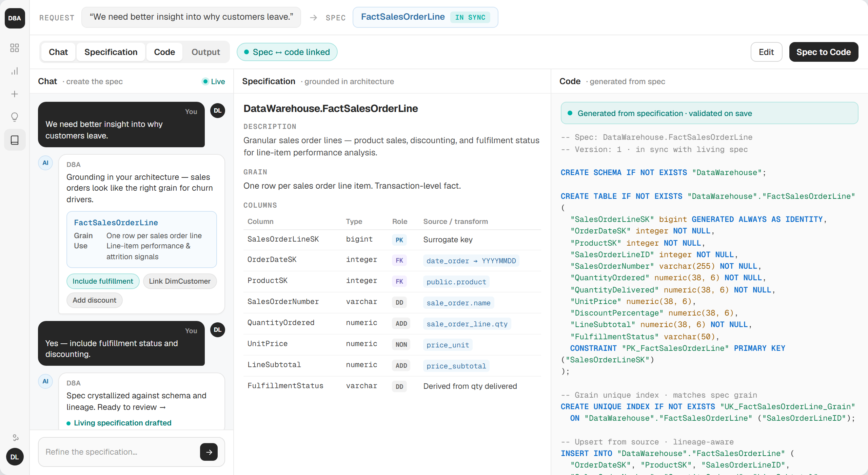
Task: Click the CREATE UNIQUE INDEX code line
Action: pyautogui.click(x=708, y=407)
